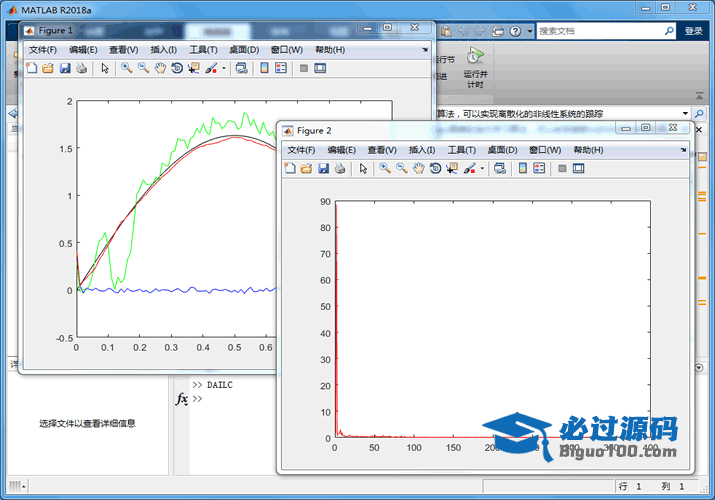Click 运行并计时 Run and Time button
This screenshot has height=500, width=715.
click(x=475, y=67)
